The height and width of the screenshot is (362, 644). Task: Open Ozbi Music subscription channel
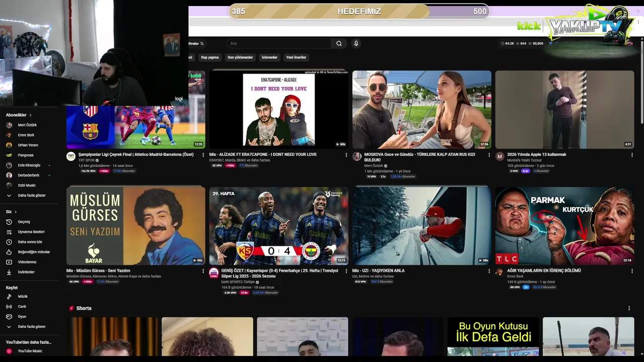27,186
